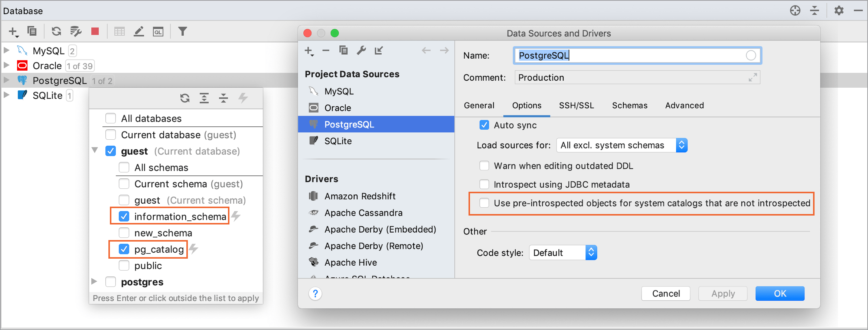The height and width of the screenshot is (330, 868).
Task: Uncheck the information_schema schema
Action: pos(124,216)
